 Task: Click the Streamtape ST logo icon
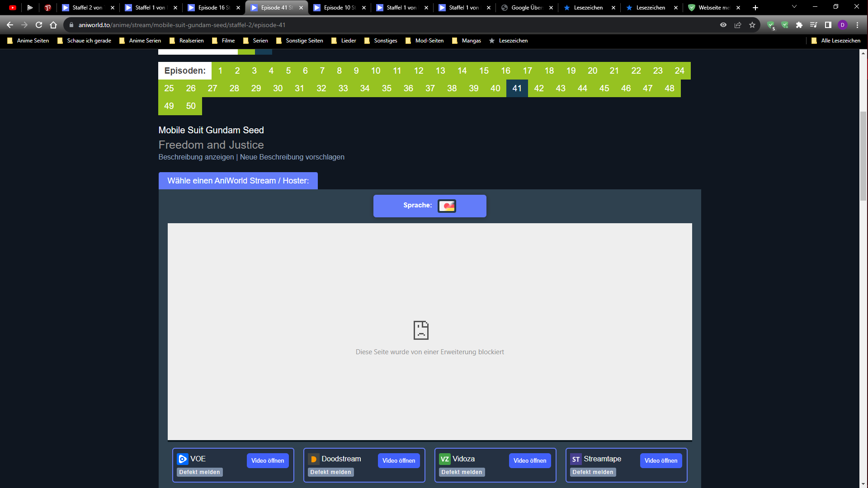click(576, 459)
